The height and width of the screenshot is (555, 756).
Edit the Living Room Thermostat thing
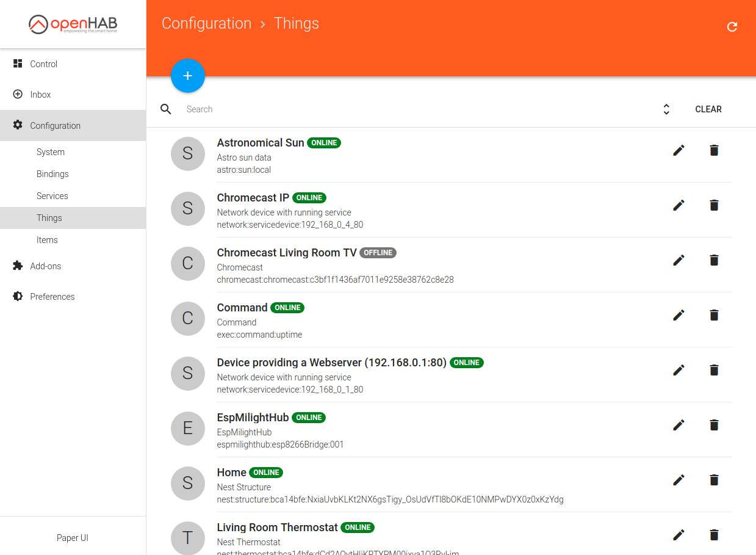pos(679,535)
